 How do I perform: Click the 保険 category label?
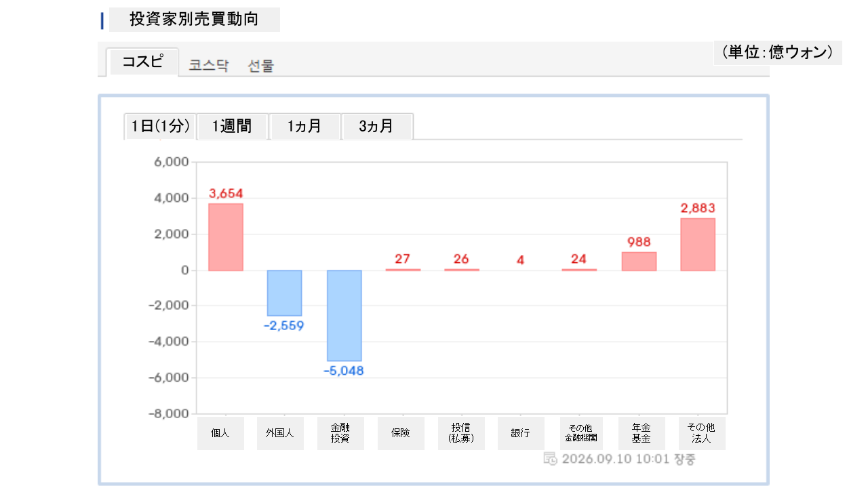pos(401,433)
